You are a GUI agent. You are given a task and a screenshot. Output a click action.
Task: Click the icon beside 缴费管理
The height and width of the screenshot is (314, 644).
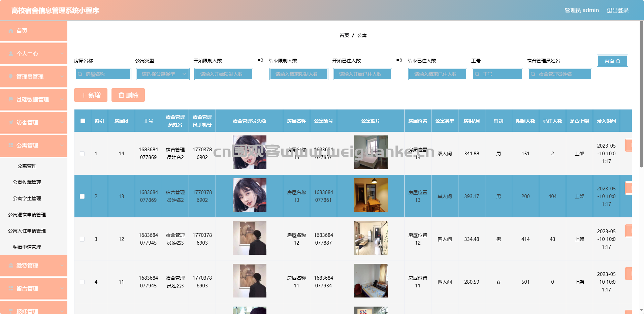coord(11,265)
